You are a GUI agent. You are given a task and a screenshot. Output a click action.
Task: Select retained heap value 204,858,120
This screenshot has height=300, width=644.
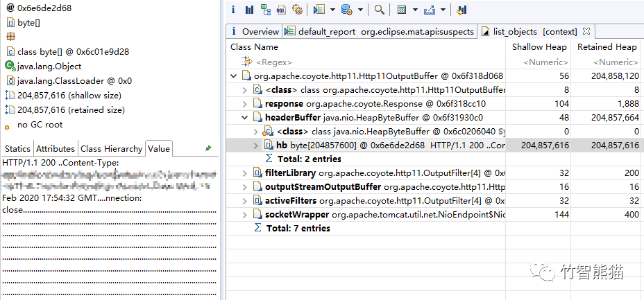[615, 76]
